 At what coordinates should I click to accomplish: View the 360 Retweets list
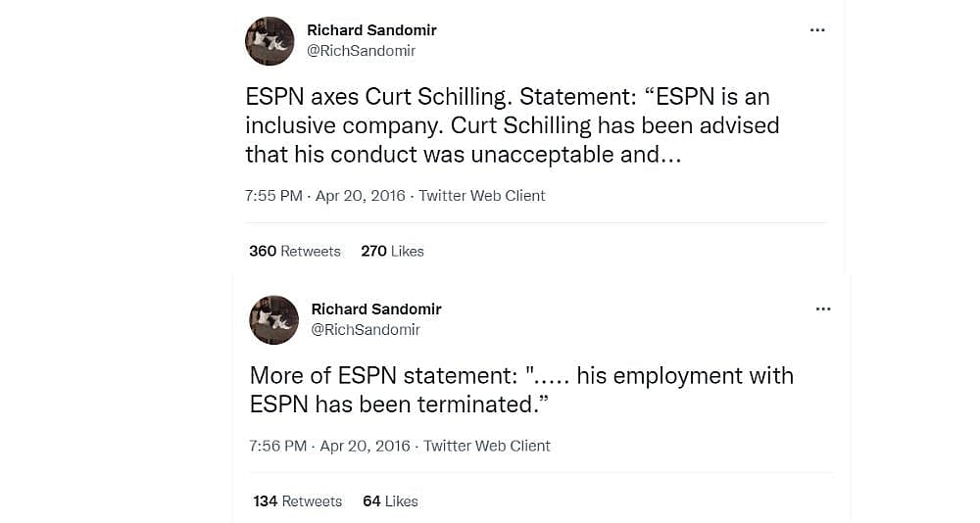point(295,251)
